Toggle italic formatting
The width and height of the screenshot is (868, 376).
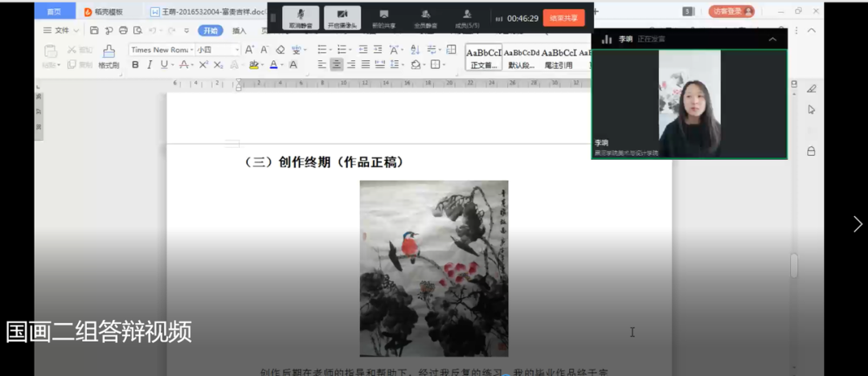point(149,65)
